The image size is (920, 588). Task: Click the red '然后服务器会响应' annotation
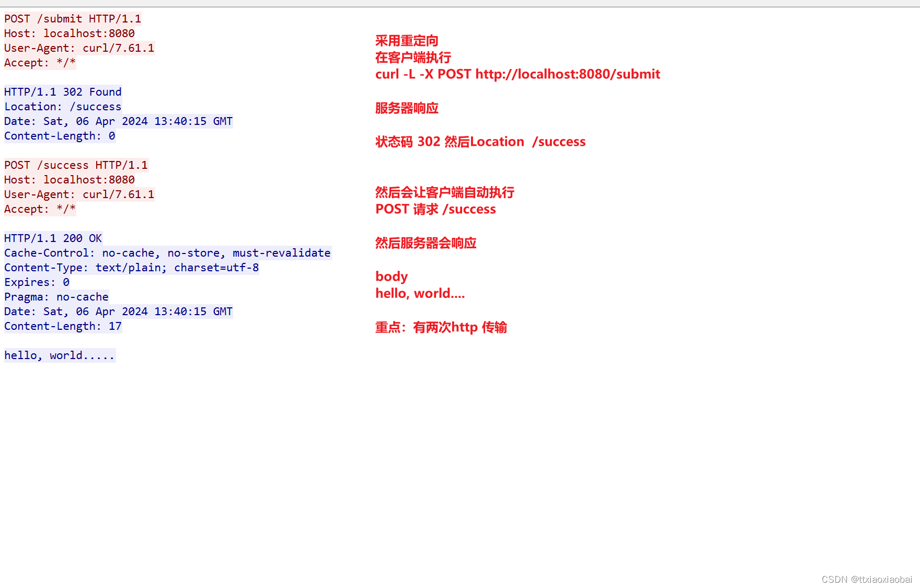pos(426,243)
